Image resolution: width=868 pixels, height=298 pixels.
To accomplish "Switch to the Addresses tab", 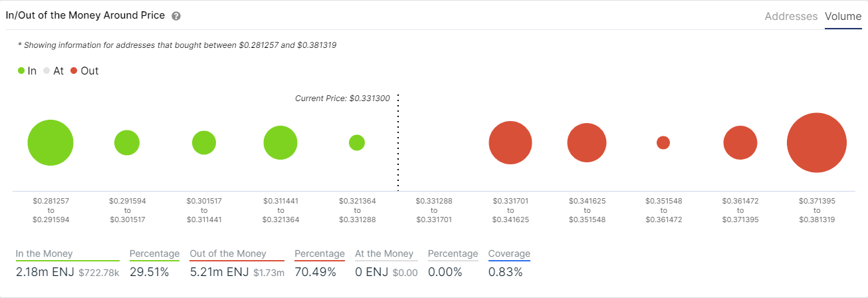I will pyautogui.click(x=791, y=16).
